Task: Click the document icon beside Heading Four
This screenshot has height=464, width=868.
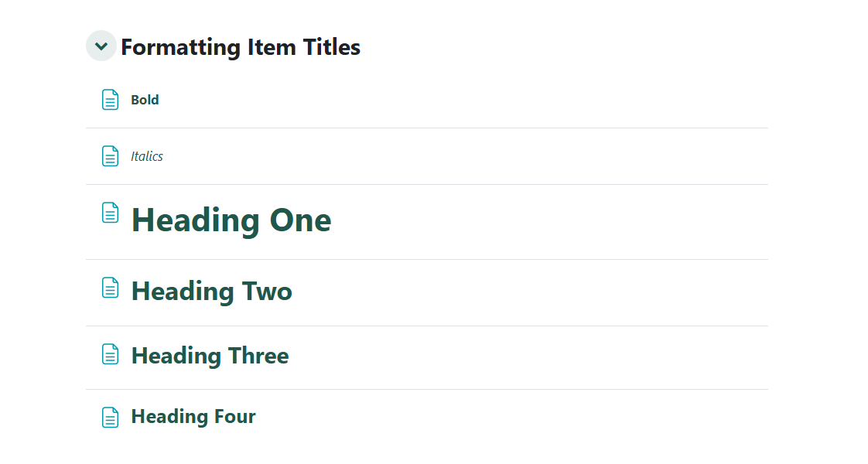Action: point(111,418)
